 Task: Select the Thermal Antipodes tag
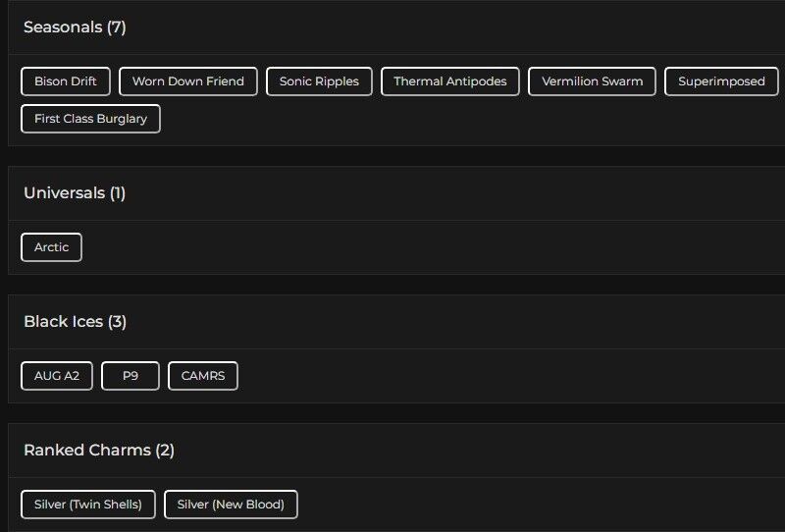(x=450, y=81)
